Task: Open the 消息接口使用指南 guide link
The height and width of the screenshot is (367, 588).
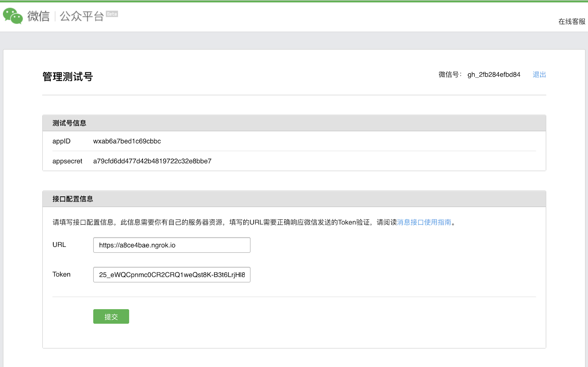Action: point(424,222)
